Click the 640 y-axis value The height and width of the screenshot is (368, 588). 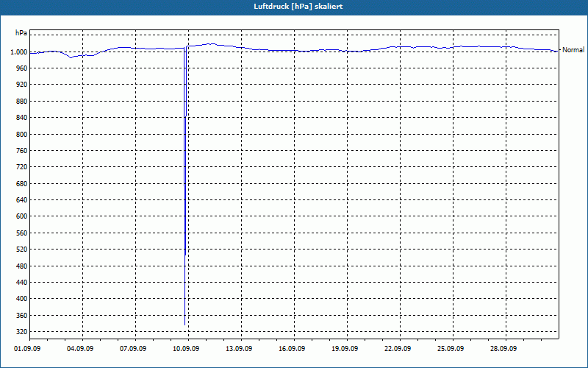[x=22, y=200]
